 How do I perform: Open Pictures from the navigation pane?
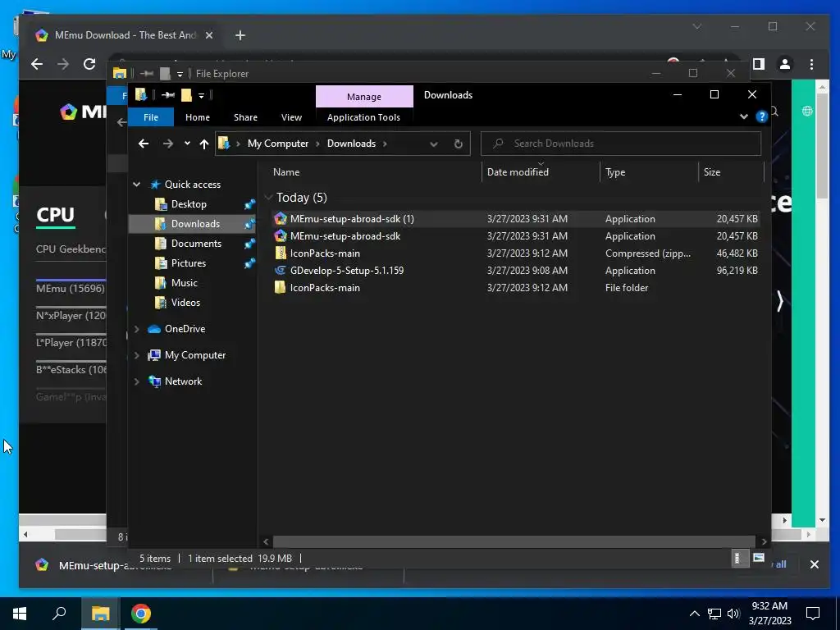pos(188,263)
